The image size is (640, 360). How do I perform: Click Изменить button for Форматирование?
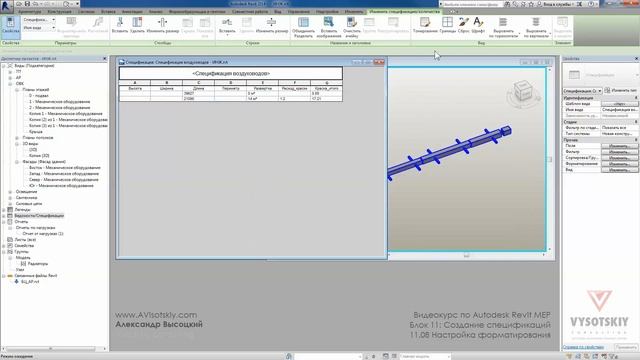tap(619, 164)
